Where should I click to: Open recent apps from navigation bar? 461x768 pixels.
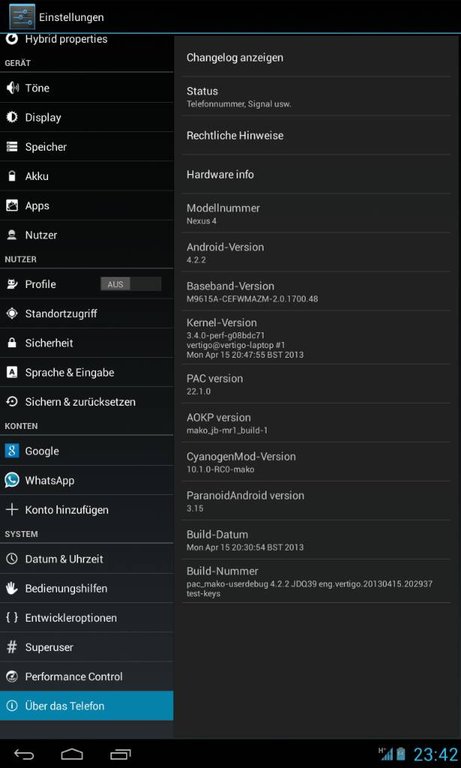click(x=121, y=754)
